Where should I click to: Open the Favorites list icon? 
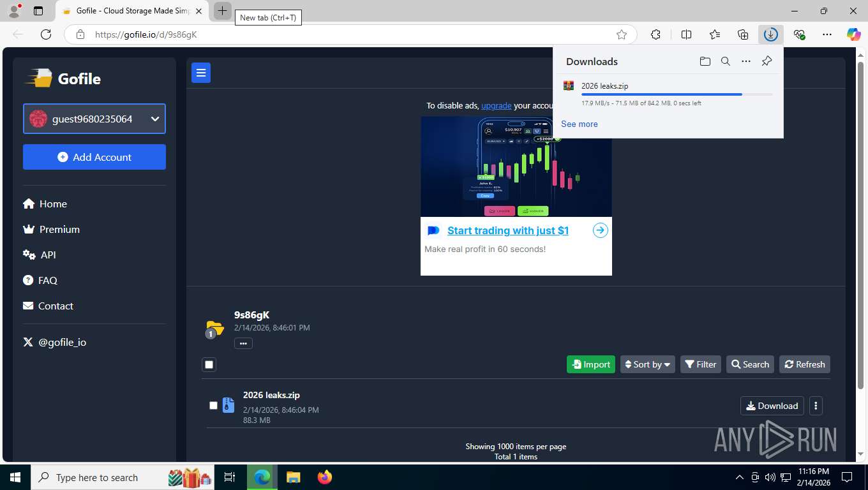click(715, 34)
